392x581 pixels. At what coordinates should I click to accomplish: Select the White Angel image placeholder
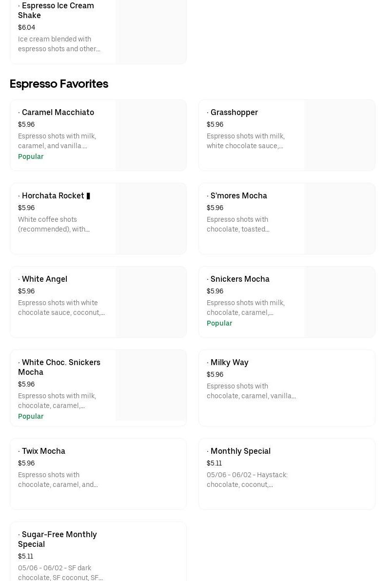pyautogui.click(x=151, y=302)
